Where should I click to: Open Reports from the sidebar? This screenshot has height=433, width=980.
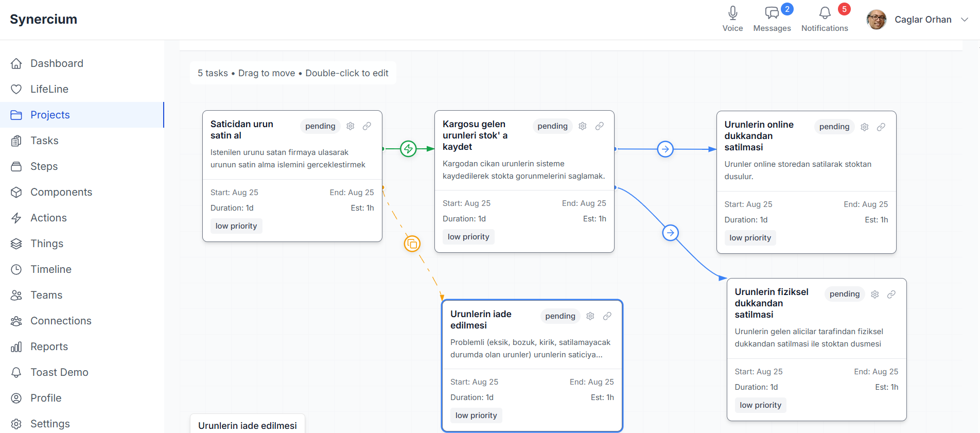click(x=49, y=347)
